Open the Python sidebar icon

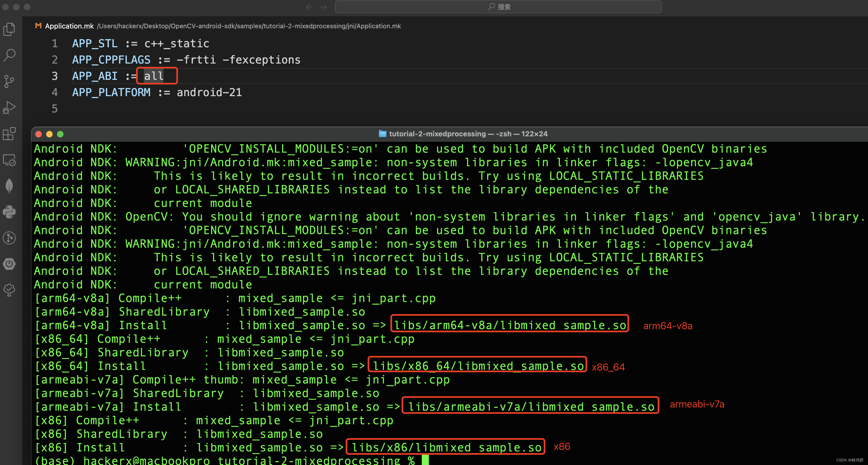click(9, 212)
